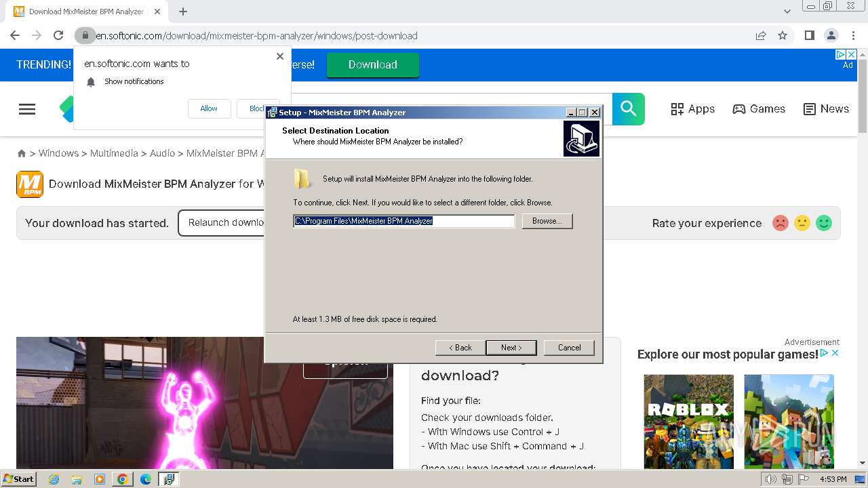
Task: Launch Internet Explorer from the taskbar
Action: pyautogui.click(x=54, y=479)
